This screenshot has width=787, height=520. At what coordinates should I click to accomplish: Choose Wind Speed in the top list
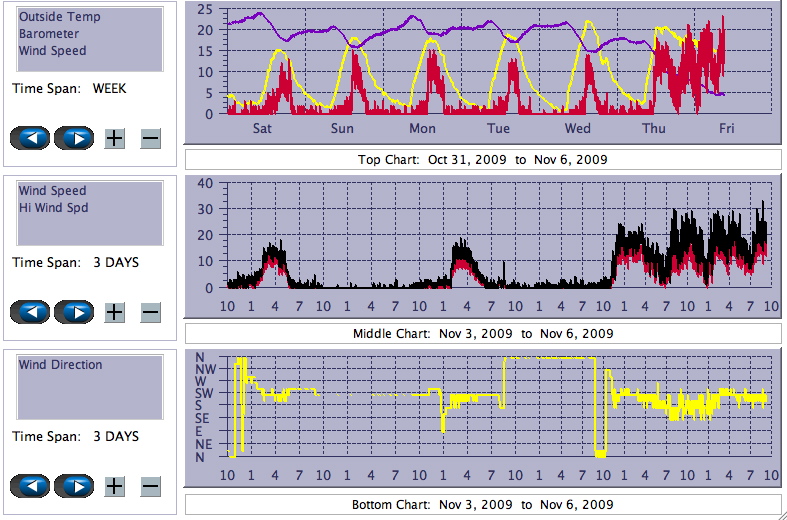point(52,51)
